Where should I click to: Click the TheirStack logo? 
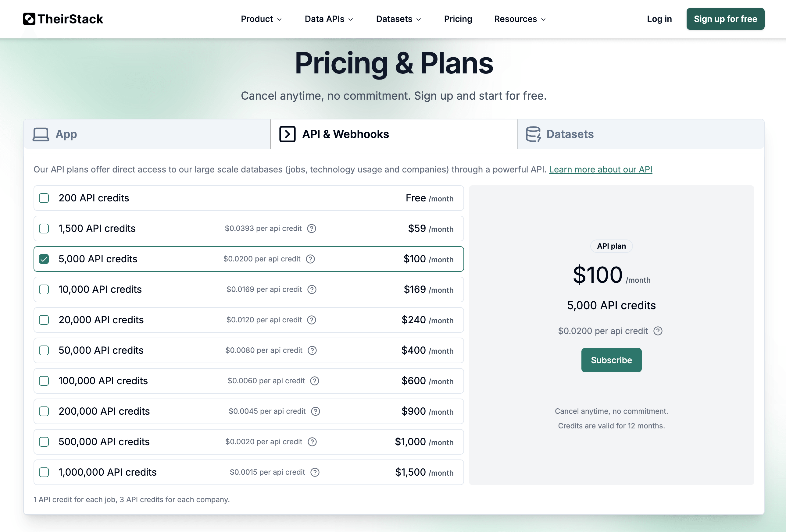coord(63,19)
